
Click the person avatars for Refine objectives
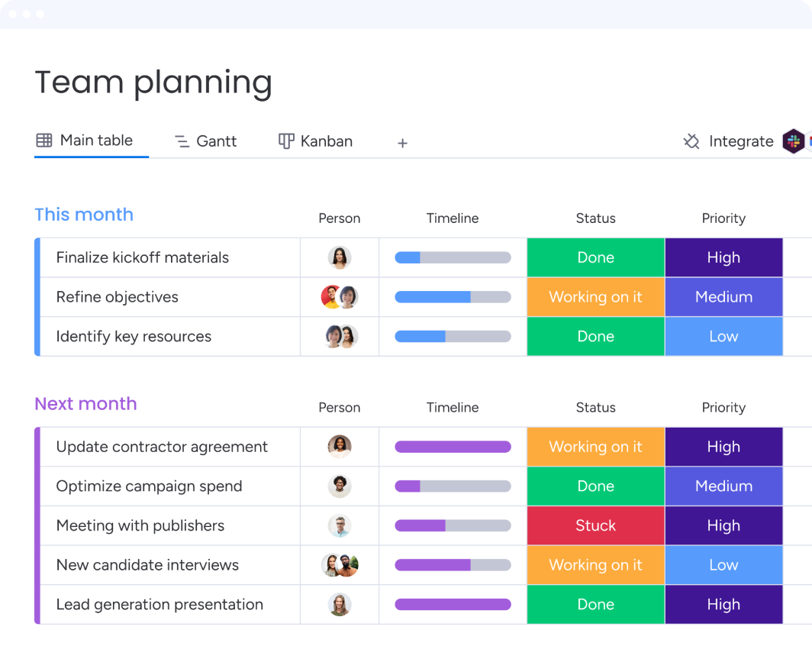point(340,297)
